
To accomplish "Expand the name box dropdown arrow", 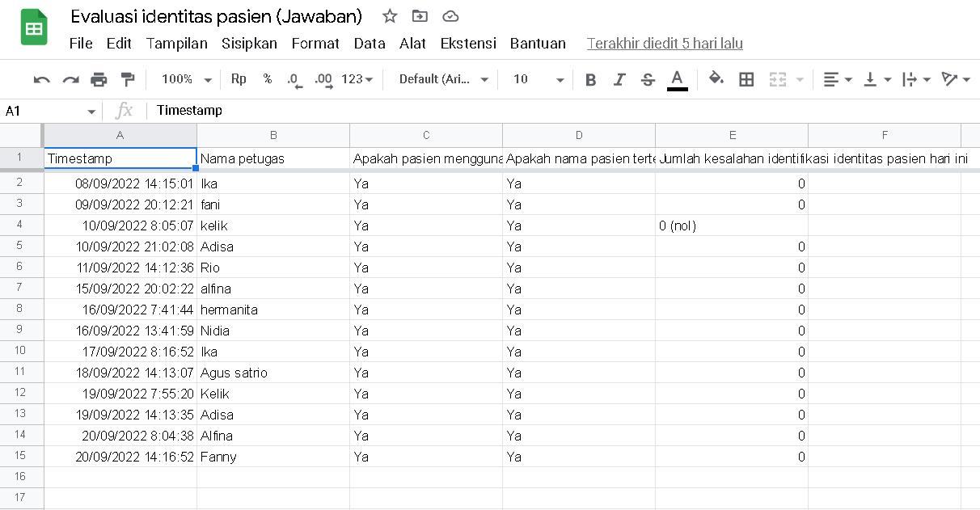I will pos(91,112).
